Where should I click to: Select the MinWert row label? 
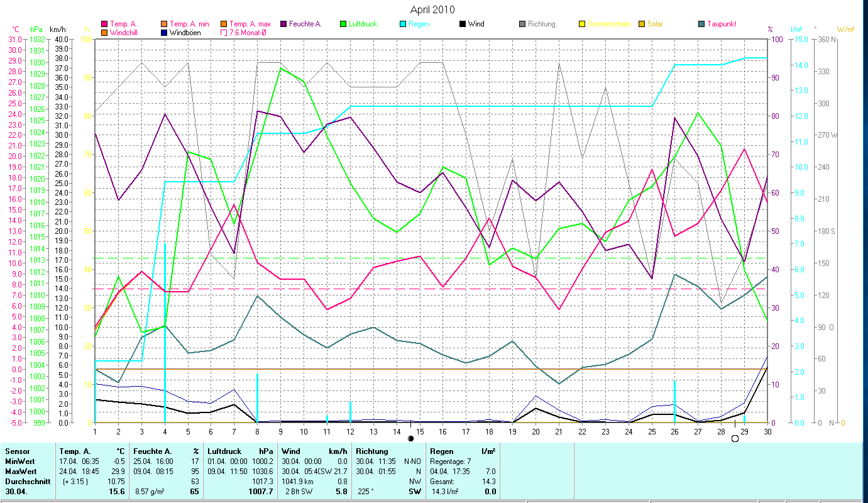tap(19, 462)
